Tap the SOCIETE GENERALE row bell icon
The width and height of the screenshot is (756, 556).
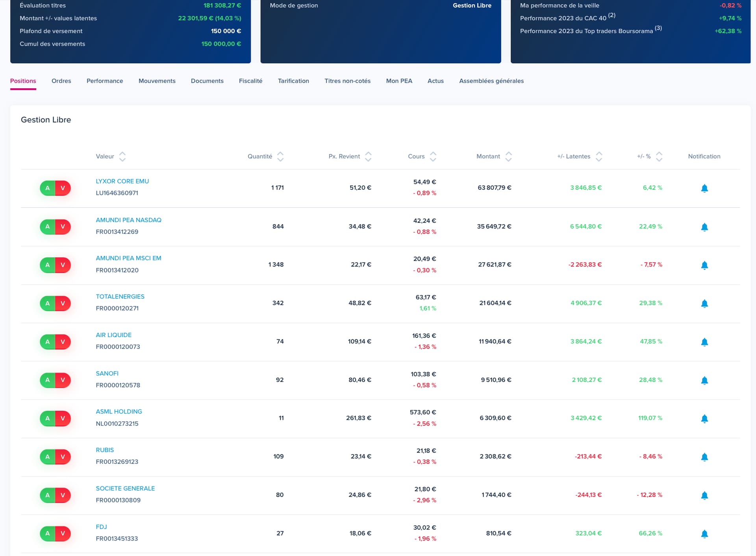point(704,495)
